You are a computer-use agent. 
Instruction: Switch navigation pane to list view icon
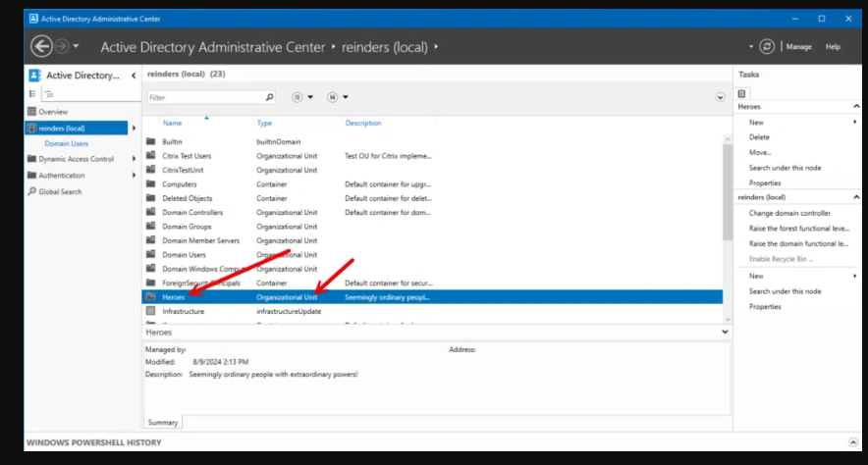pos(32,93)
